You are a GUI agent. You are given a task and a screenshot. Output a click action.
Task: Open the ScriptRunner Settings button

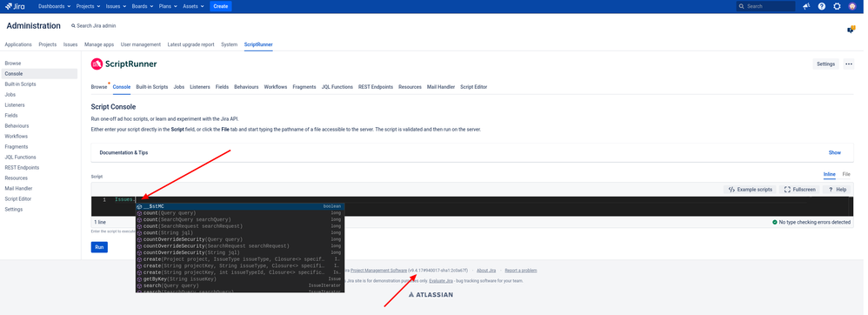pyautogui.click(x=825, y=64)
